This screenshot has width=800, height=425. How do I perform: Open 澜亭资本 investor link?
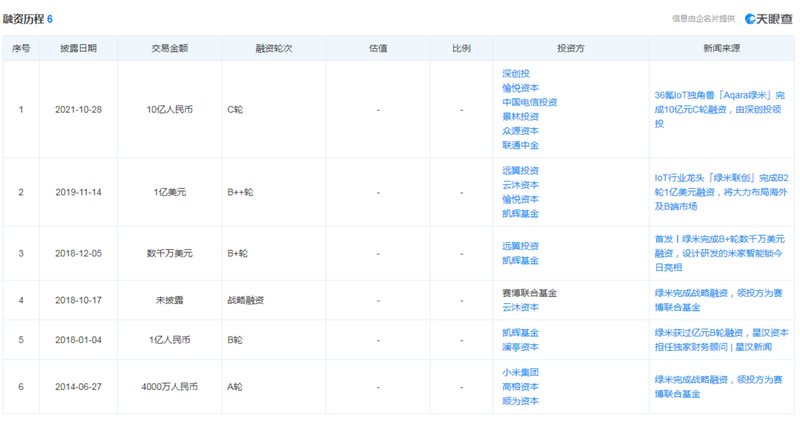coord(520,347)
